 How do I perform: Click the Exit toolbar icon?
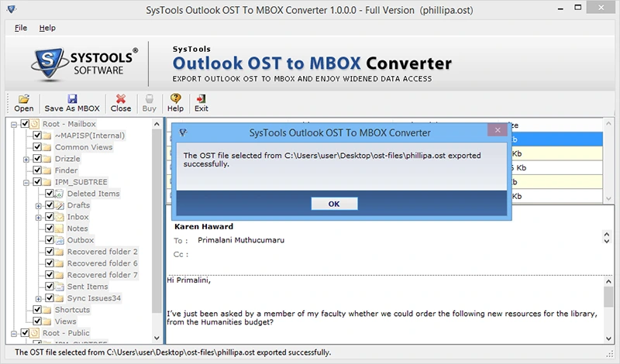pos(201,98)
